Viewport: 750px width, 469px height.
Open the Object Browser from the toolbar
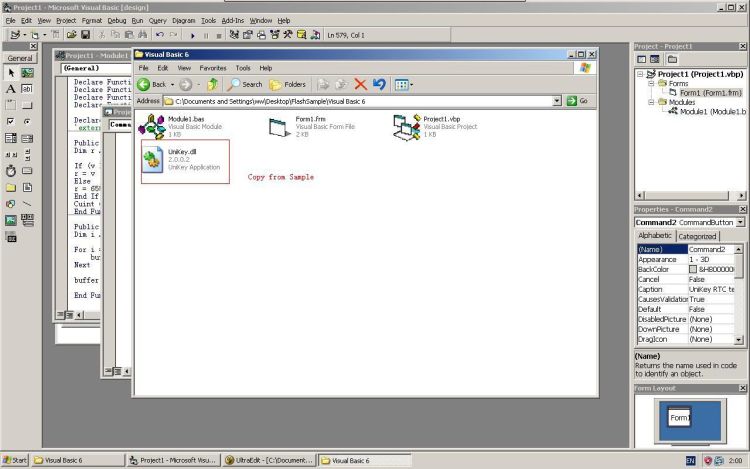[275, 34]
